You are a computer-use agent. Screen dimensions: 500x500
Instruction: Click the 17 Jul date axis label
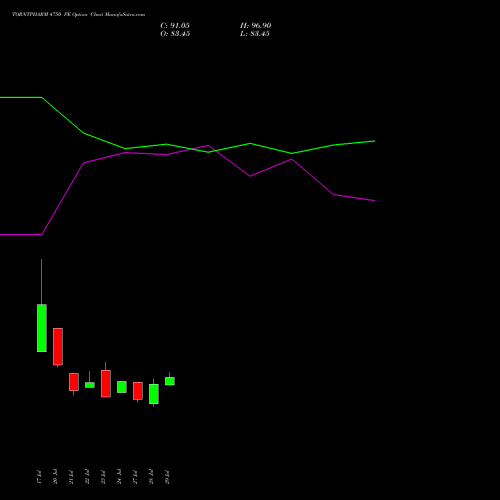tap(39, 477)
